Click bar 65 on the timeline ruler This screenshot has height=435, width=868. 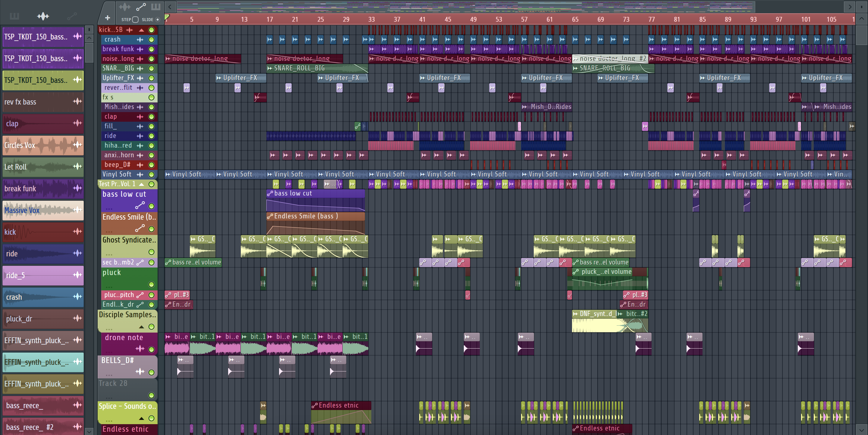click(575, 20)
